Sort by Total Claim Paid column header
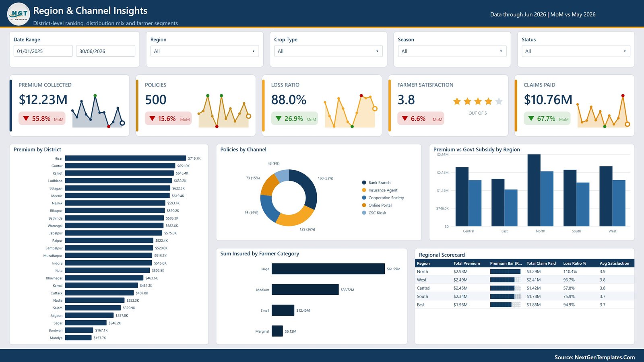 click(541, 263)
